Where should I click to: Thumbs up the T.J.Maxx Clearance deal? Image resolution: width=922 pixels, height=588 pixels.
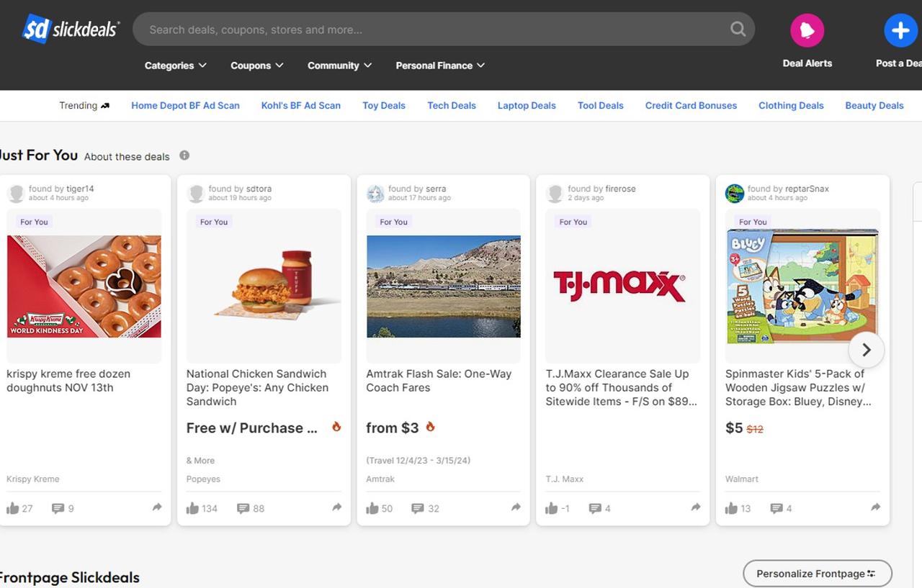click(x=552, y=508)
